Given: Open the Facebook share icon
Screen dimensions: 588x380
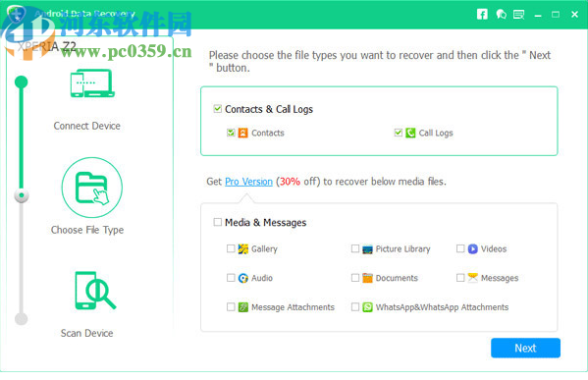Looking at the screenshot, I should pyautogui.click(x=482, y=15).
